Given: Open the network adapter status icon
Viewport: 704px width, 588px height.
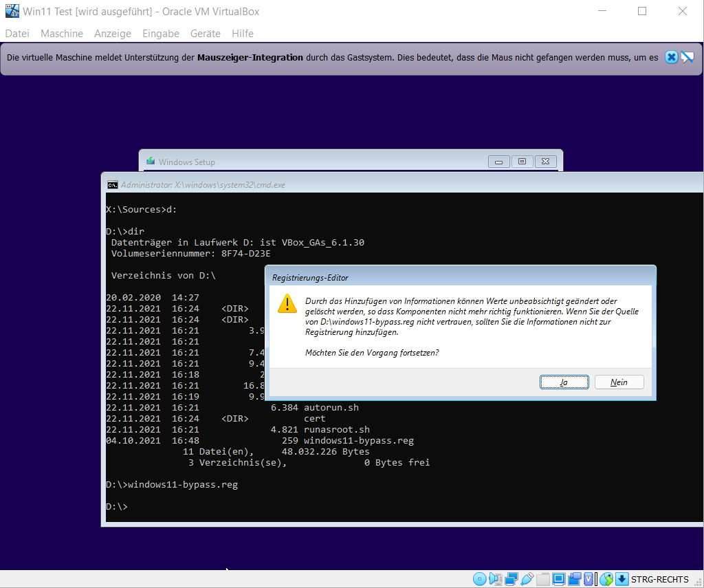Looking at the screenshot, I should point(511,579).
